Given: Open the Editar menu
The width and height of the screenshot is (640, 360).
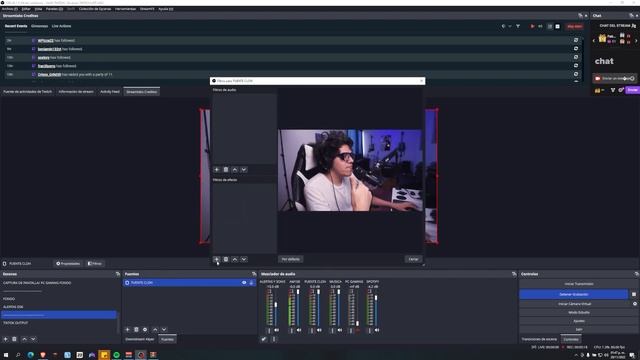Looking at the screenshot, I should click(x=26, y=9).
